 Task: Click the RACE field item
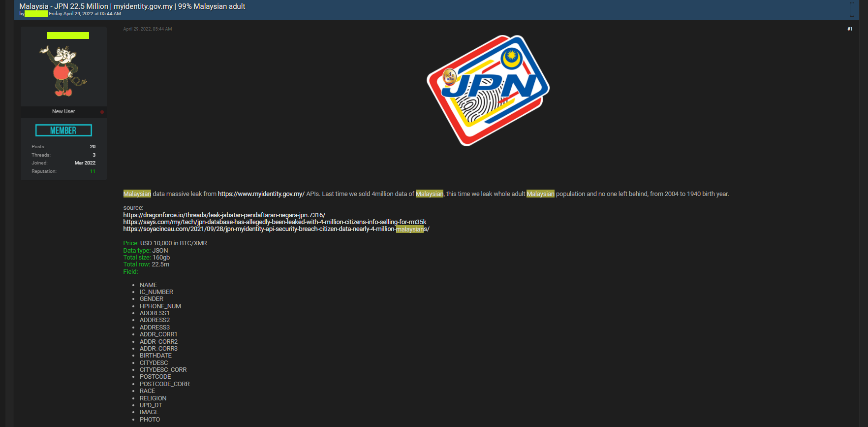click(147, 391)
